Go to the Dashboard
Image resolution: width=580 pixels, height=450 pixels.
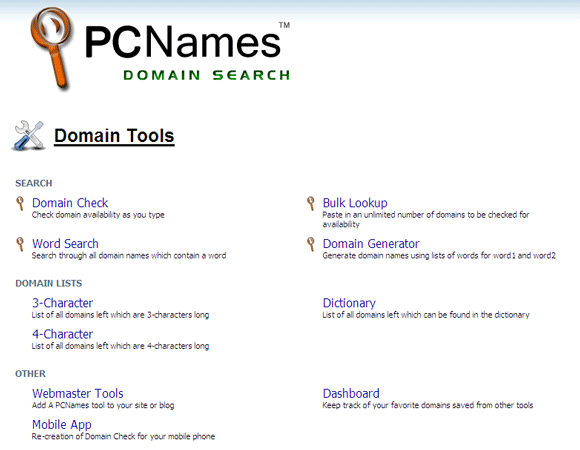tap(351, 393)
